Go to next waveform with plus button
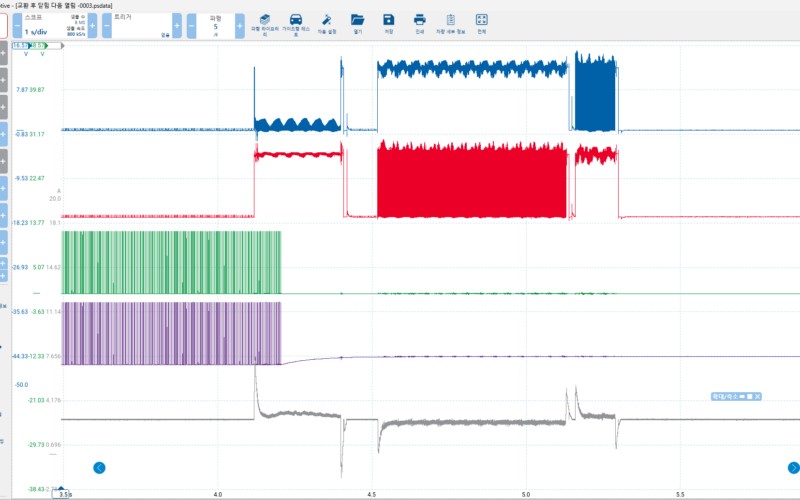The image size is (800, 500). pos(239,26)
